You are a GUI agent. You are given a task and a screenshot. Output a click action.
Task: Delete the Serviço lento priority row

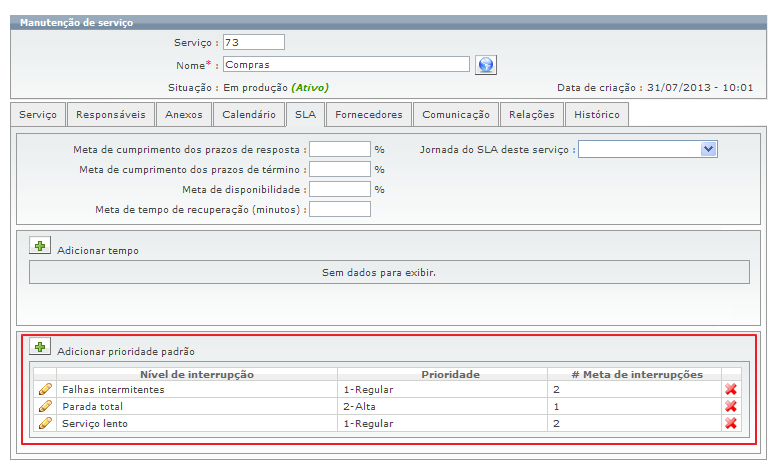(x=731, y=423)
